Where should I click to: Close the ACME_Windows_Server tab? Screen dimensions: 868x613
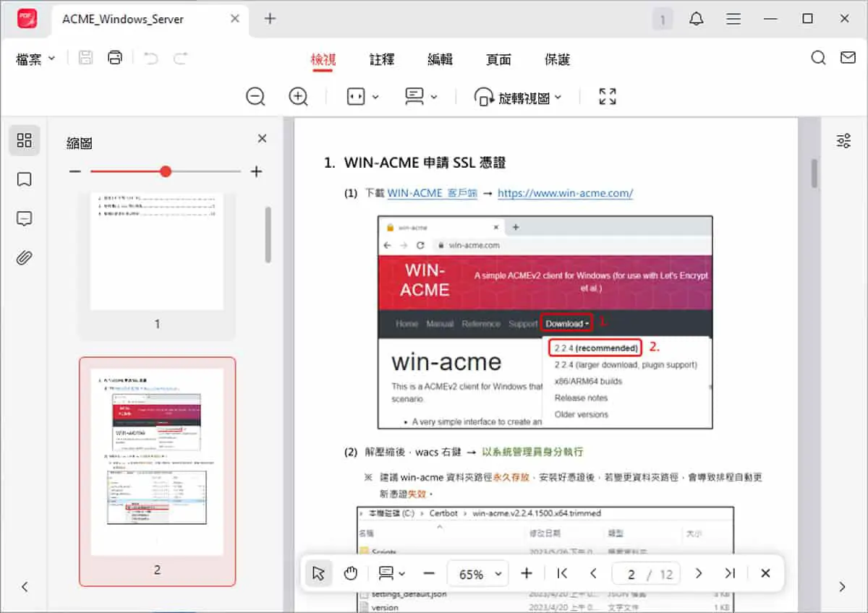(x=235, y=19)
